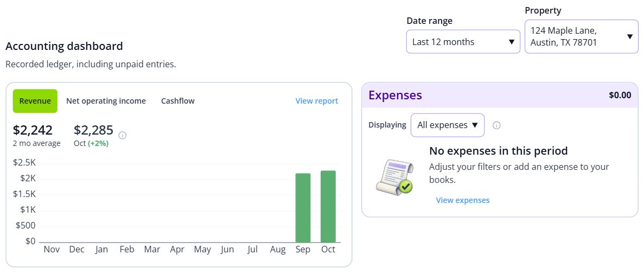
Task: Click the $2,242 two-month average value
Action: (33, 130)
